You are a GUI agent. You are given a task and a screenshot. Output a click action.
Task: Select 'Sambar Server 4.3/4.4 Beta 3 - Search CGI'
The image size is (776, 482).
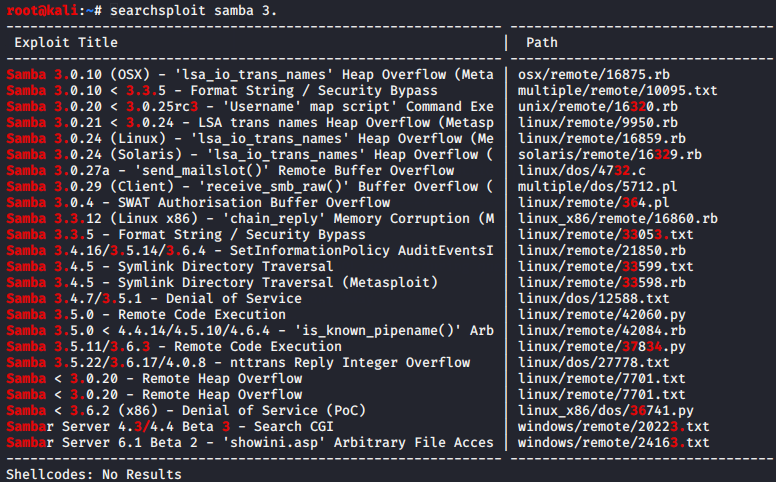tap(170, 426)
